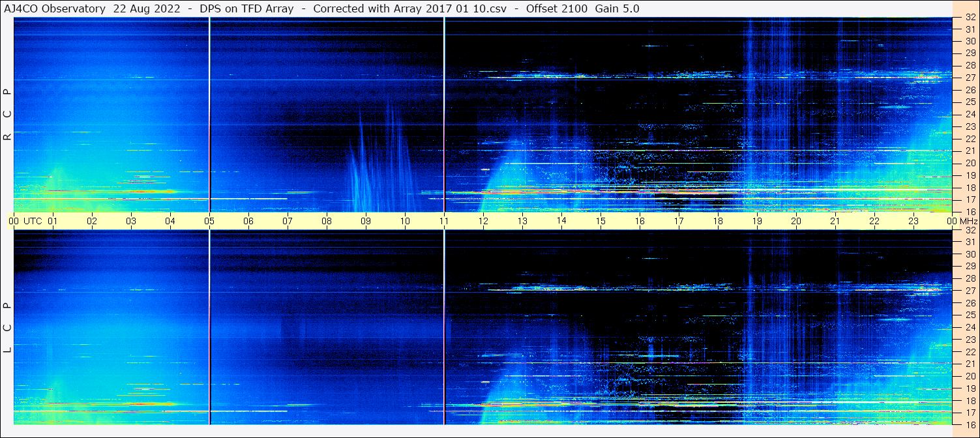
Task: Click the 10 hour tick label
Action: pyautogui.click(x=405, y=221)
